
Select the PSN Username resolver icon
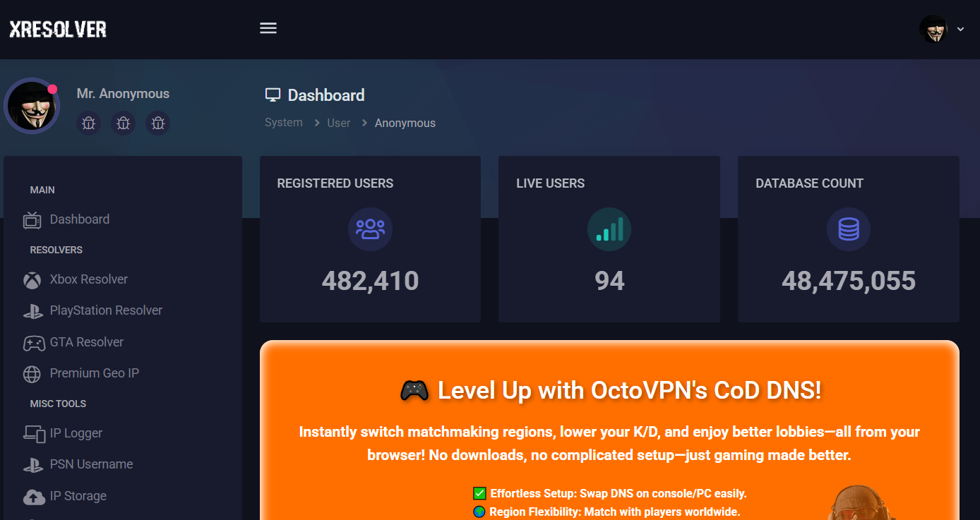pos(31,464)
